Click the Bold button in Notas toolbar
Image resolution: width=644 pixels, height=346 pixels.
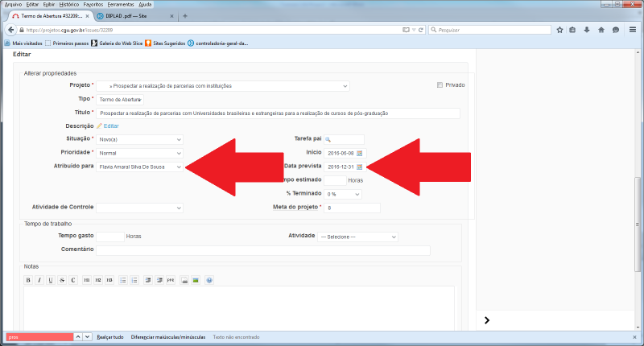(28, 280)
